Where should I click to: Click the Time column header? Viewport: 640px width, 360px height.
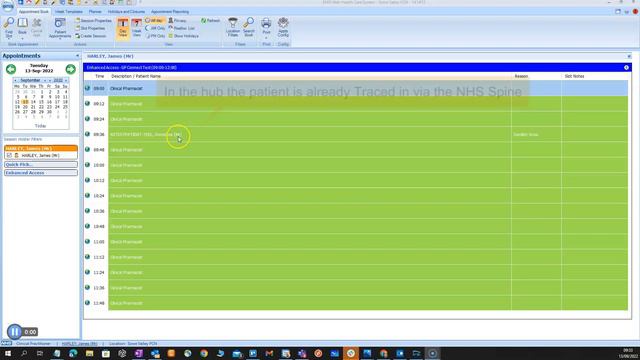point(99,76)
